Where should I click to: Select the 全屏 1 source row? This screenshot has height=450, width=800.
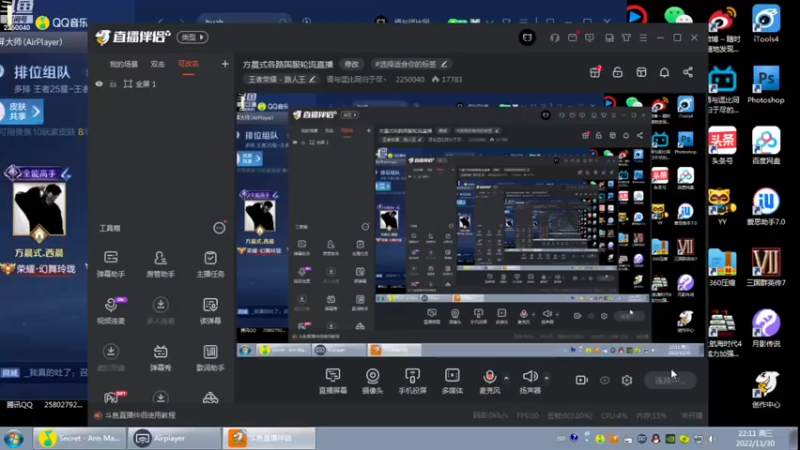pyautogui.click(x=161, y=84)
